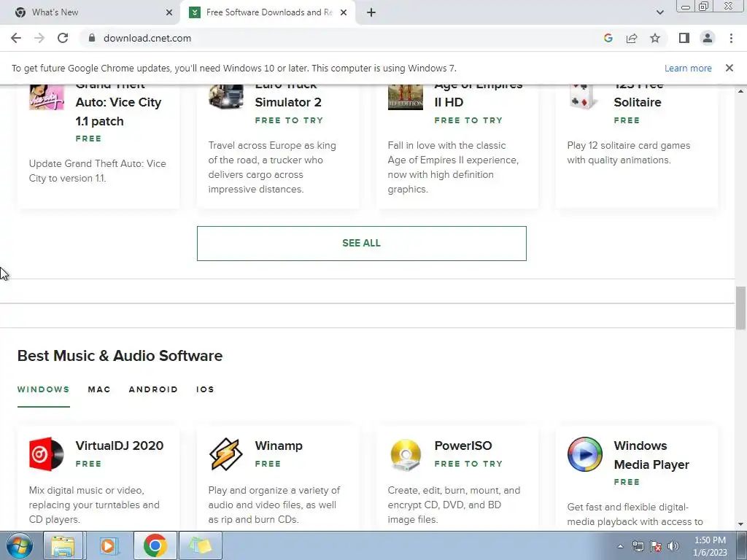Click 'Best Music & Audio Software' heading
Viewport: 747px width, 560px height.
[120, 356]
